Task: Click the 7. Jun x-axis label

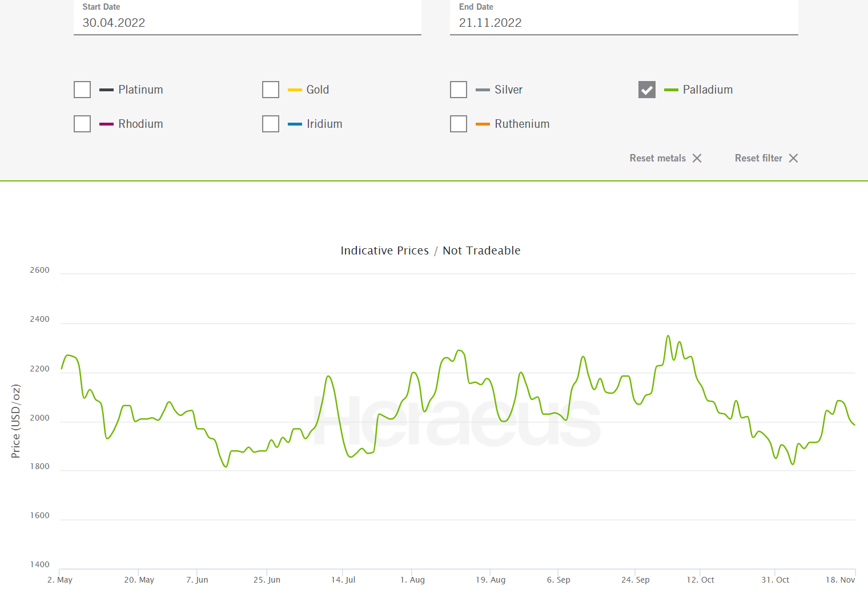Action: coord(197,580)
